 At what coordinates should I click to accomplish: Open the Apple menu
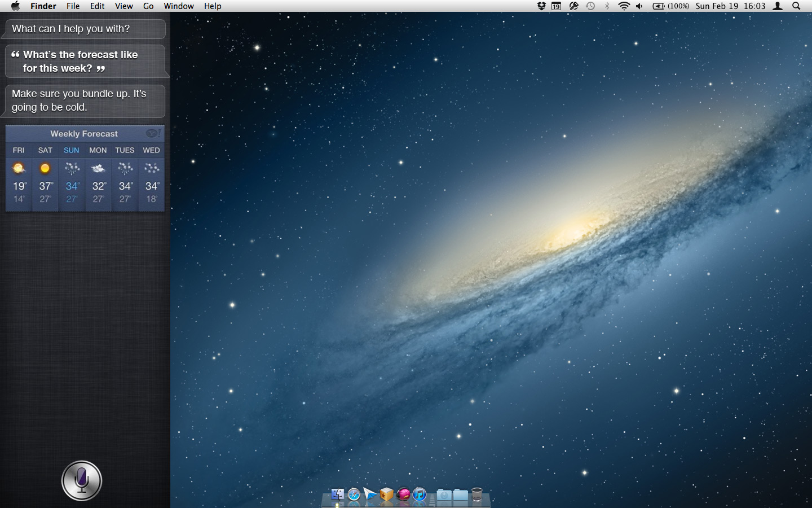(15, 6)
